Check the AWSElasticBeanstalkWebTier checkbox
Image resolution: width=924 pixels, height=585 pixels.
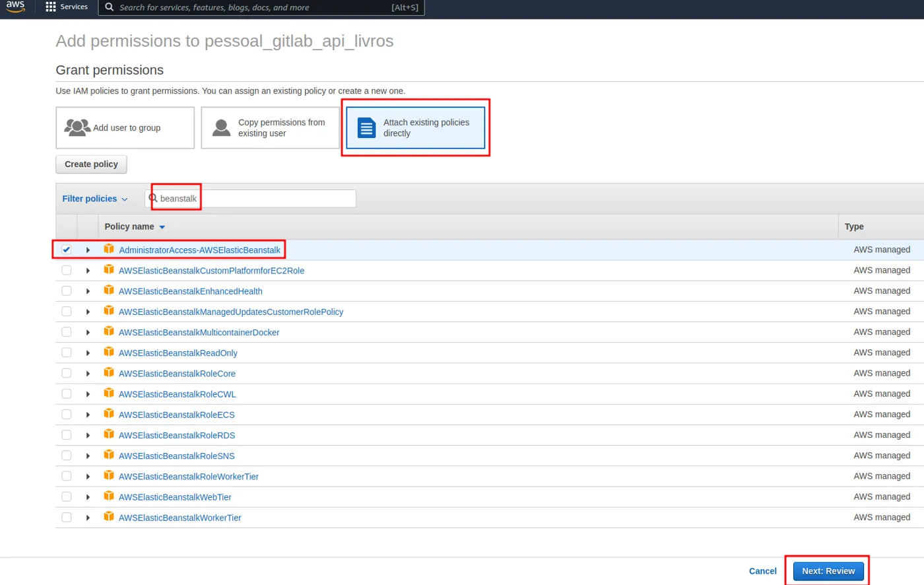pyautogui.click(x=66, y=497)
